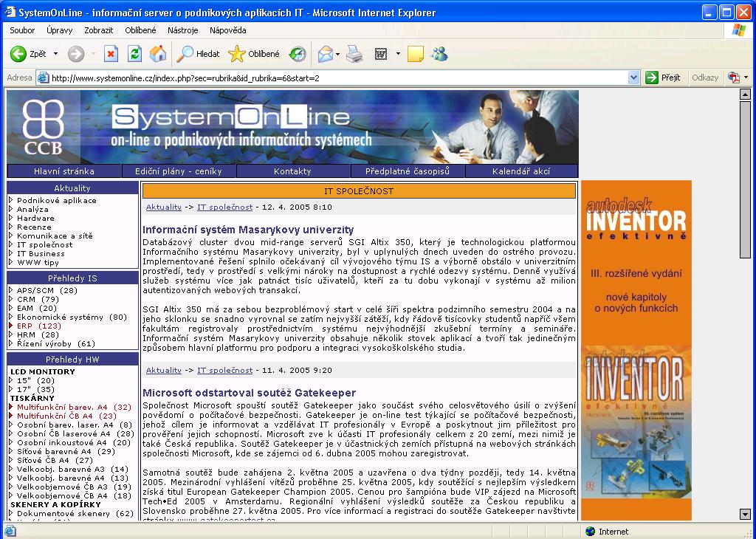Open the dropdown arrow at the toolbar's right end

pos(746,78)
